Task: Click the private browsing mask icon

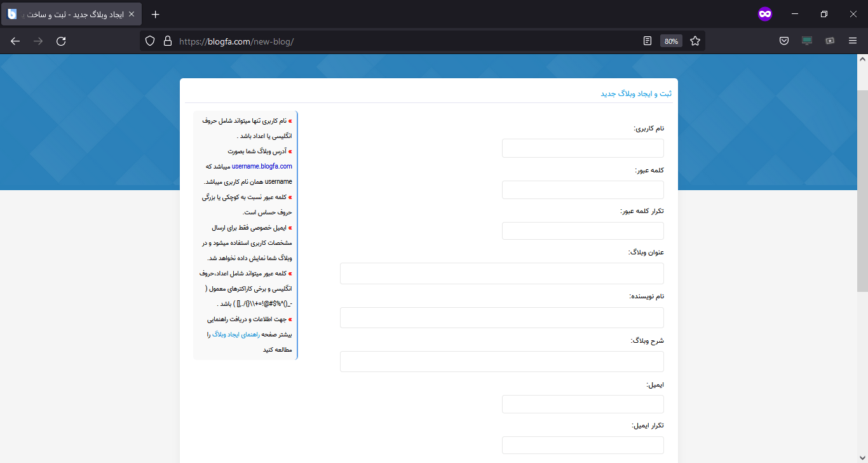Action: pos(765,14)
